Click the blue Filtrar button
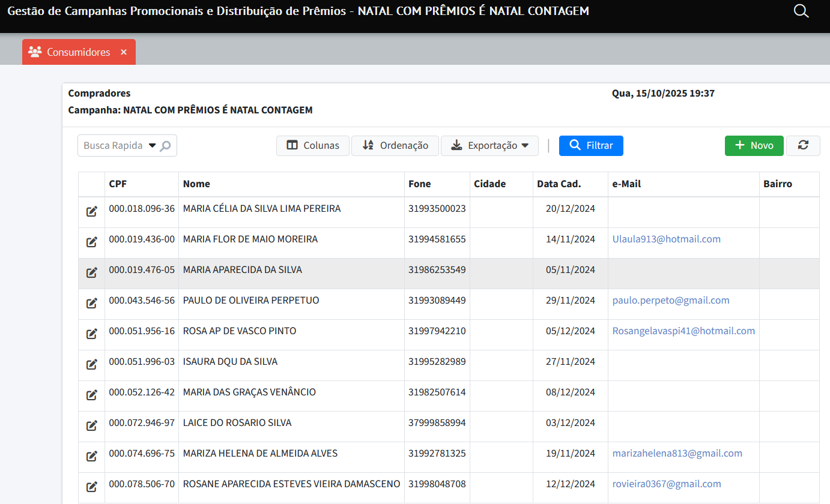This screenshot has width=830, height=504. click(591, 146)
